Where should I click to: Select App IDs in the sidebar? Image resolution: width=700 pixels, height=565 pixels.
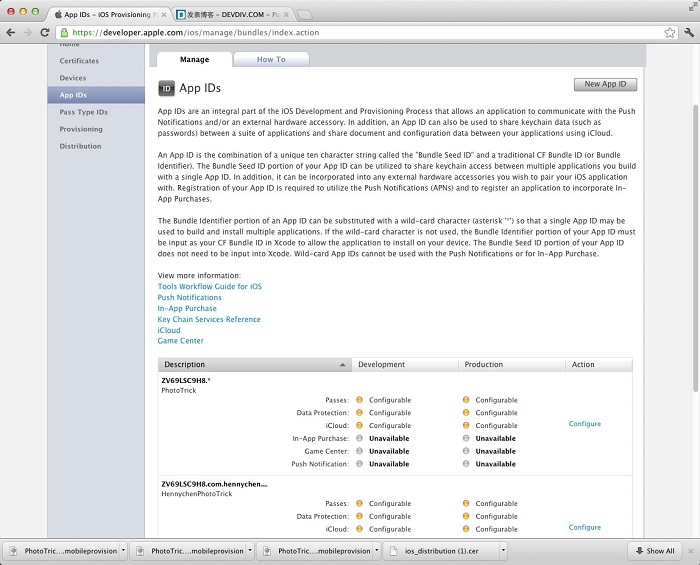pos(96,95)
